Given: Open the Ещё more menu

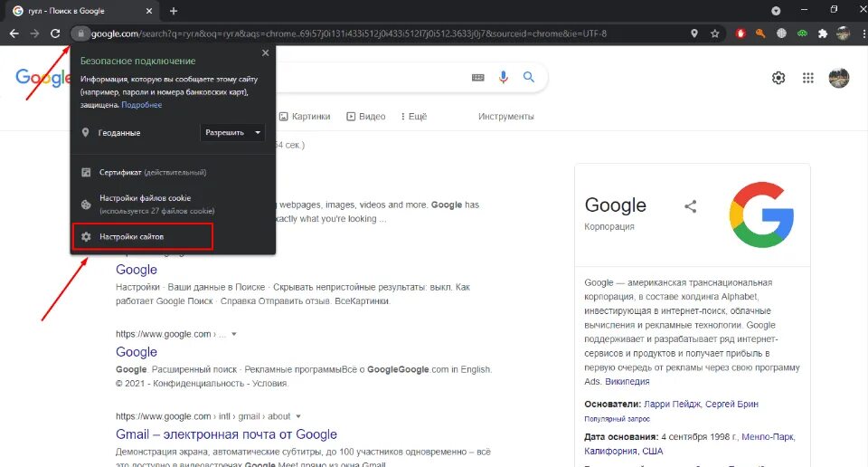Looking at the screenshot, I should (x=413, y=117).
